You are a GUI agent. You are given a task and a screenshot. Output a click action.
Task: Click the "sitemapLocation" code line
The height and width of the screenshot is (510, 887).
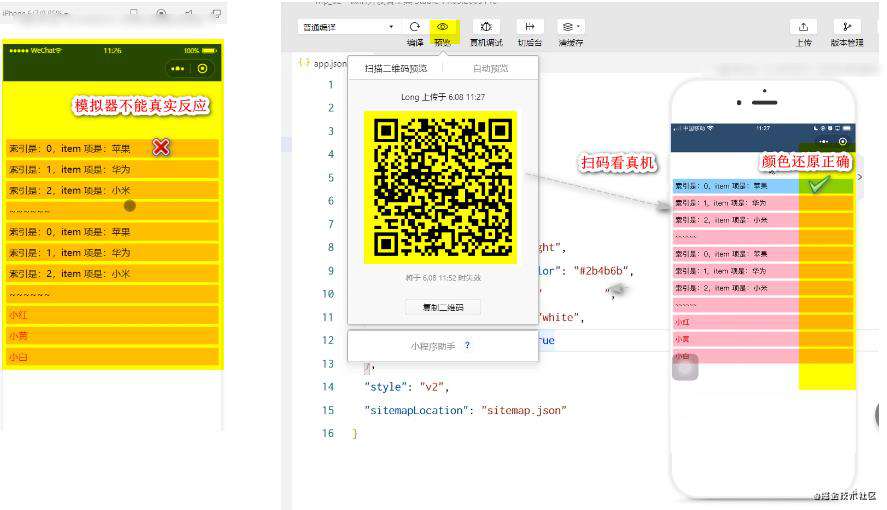[465, 410]
